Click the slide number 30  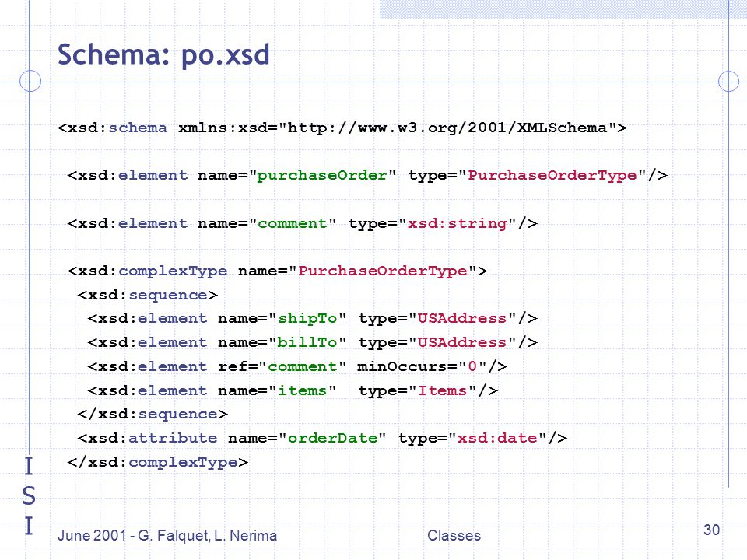[712, 530]
